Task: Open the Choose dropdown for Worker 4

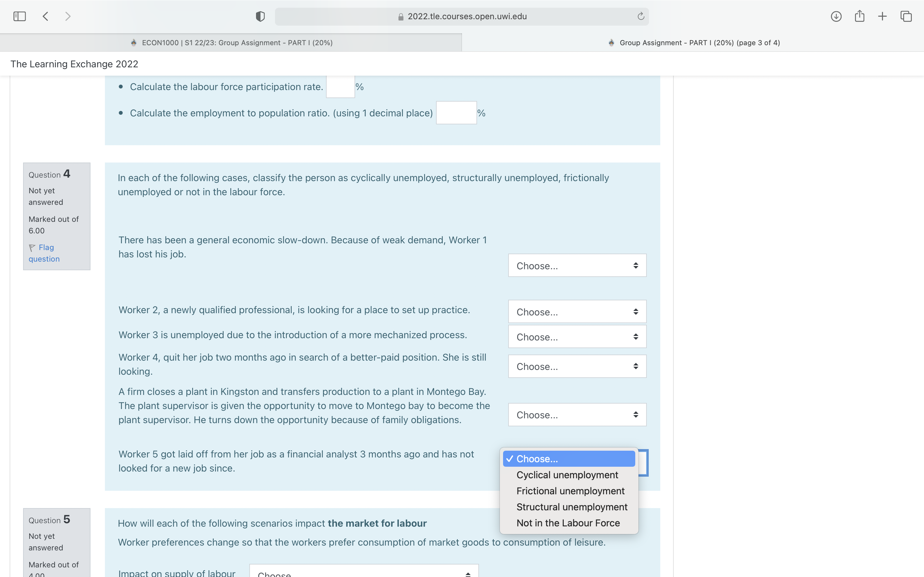Action: [x=577, y=366]
